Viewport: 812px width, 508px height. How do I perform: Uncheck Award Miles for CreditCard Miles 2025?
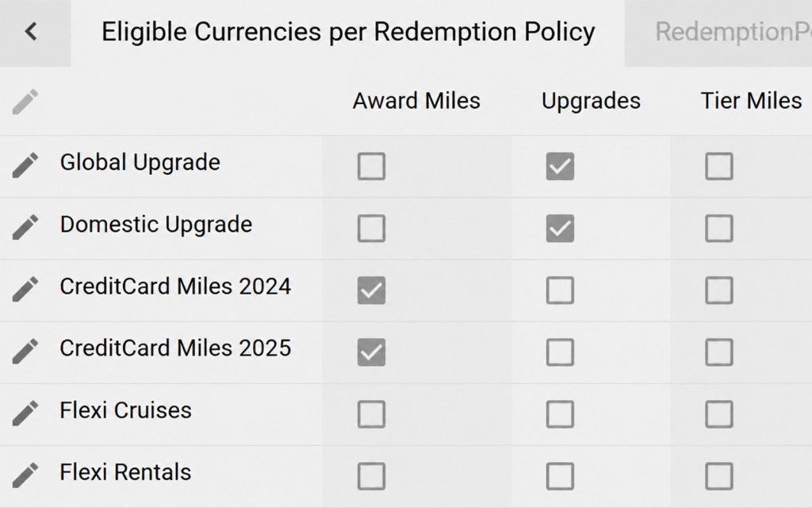pyautogui.click(x=371, y=352)
